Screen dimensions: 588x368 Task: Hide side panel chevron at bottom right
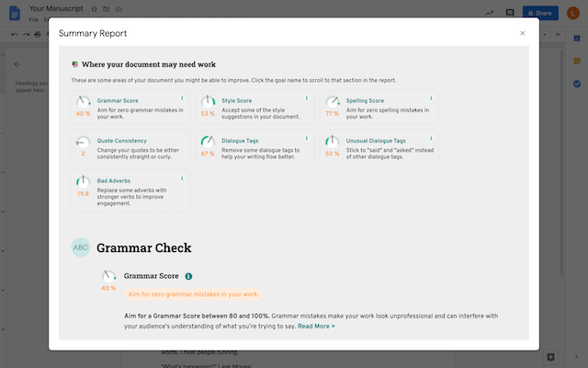[577, 357]
